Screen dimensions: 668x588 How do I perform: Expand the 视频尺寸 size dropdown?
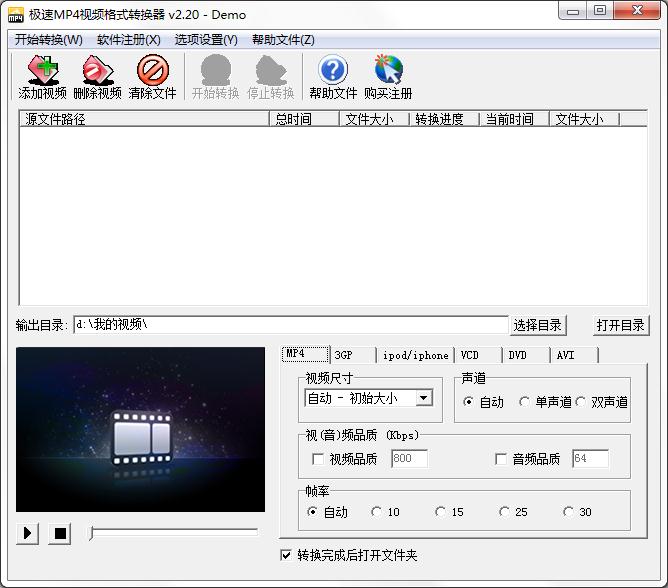pos(423,398)
